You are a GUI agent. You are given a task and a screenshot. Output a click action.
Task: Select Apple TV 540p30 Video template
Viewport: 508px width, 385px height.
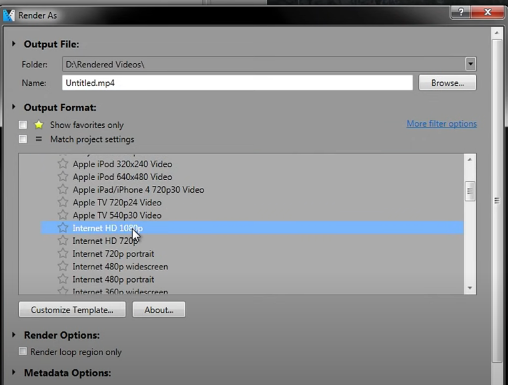[117, 215]
